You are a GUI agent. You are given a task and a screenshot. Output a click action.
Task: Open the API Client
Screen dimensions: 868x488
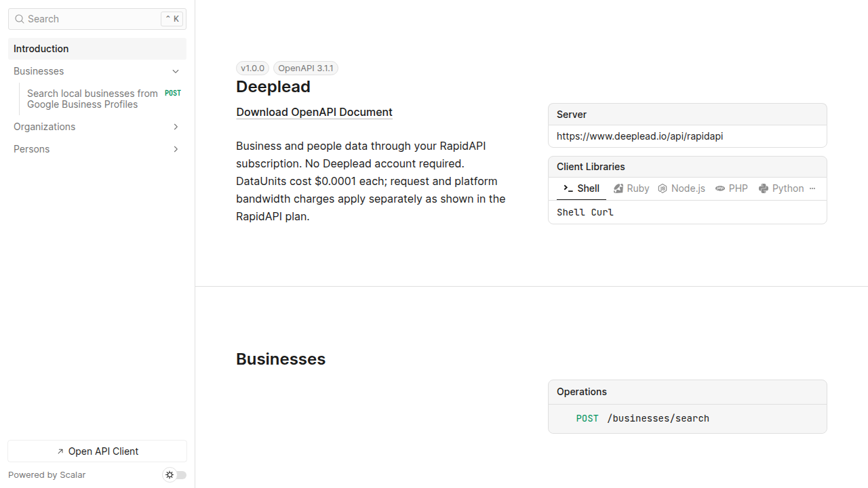coord(97,451)
